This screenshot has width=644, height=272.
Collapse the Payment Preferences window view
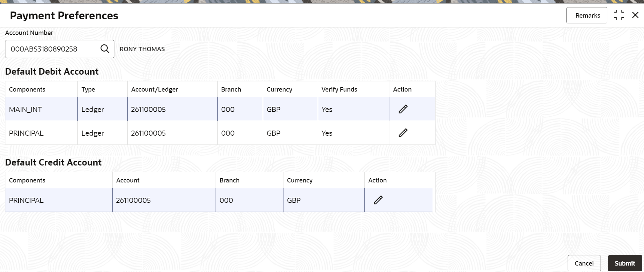pos(619,15)
